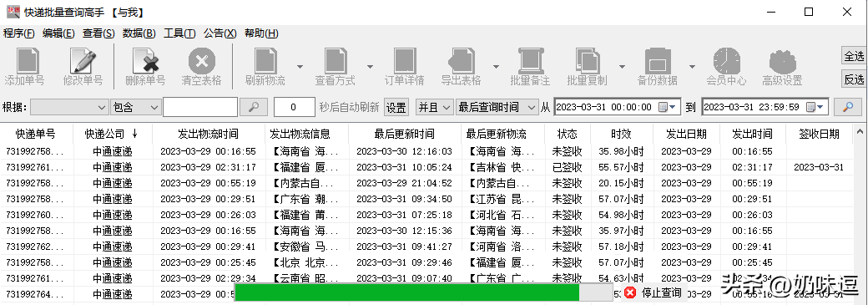Screen dimensions: 868x305
Task: Expand the 导出表格 dropdown arrow
Action: [x=496, y=67]
